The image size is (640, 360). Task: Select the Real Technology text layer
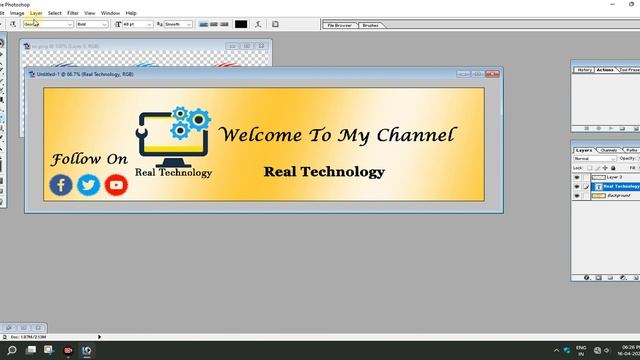click(616, 187)
